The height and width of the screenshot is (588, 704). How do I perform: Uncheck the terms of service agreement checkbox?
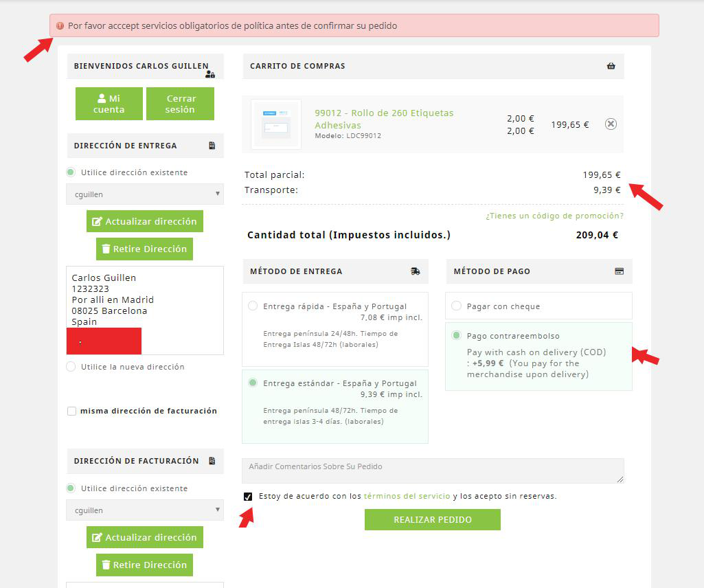click(x=248, y=497)
